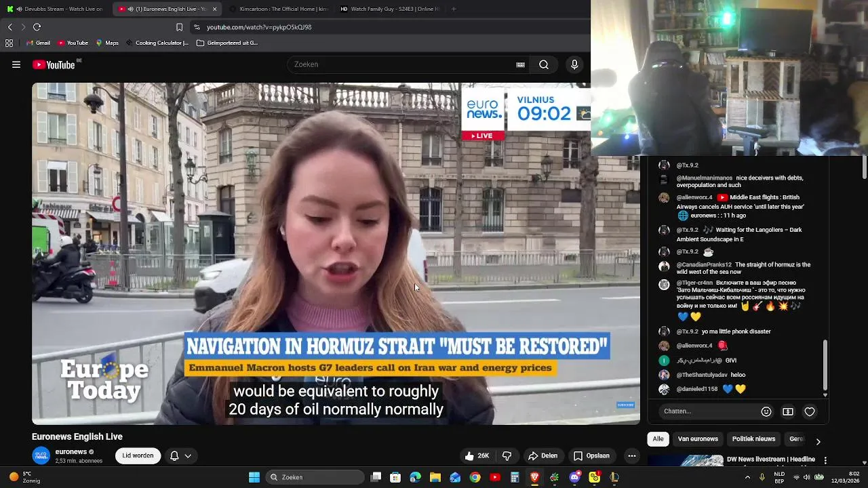Open clock and date 8:02 flyout
Viewport: 868px width, 488px height.
[x=845, y=477]
